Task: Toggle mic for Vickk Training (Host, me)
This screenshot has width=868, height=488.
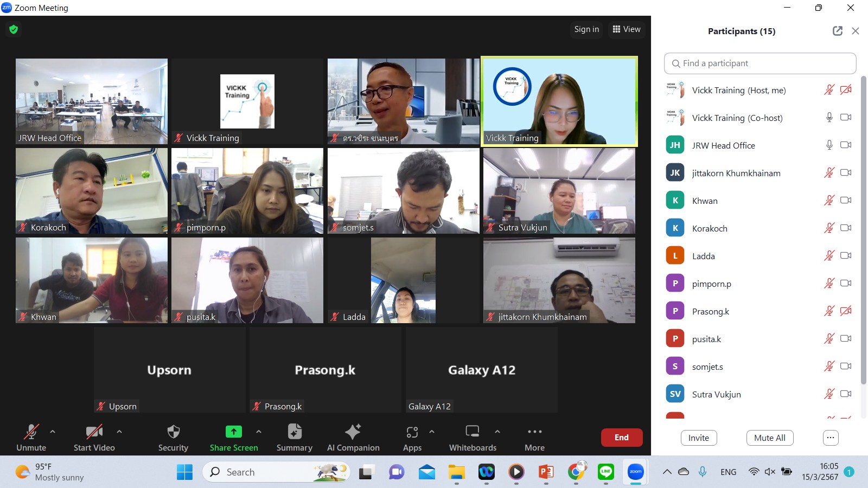Action: (x=829, y=90)
